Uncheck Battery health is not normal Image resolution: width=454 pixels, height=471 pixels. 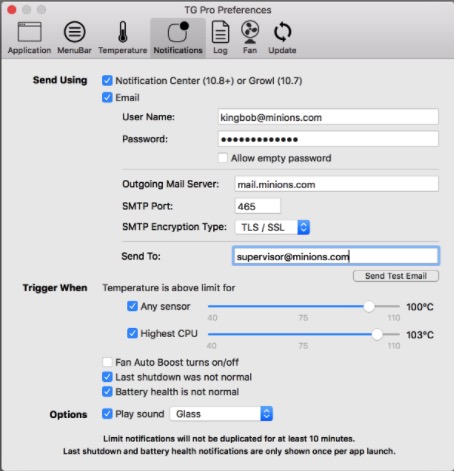coord(107,391)
